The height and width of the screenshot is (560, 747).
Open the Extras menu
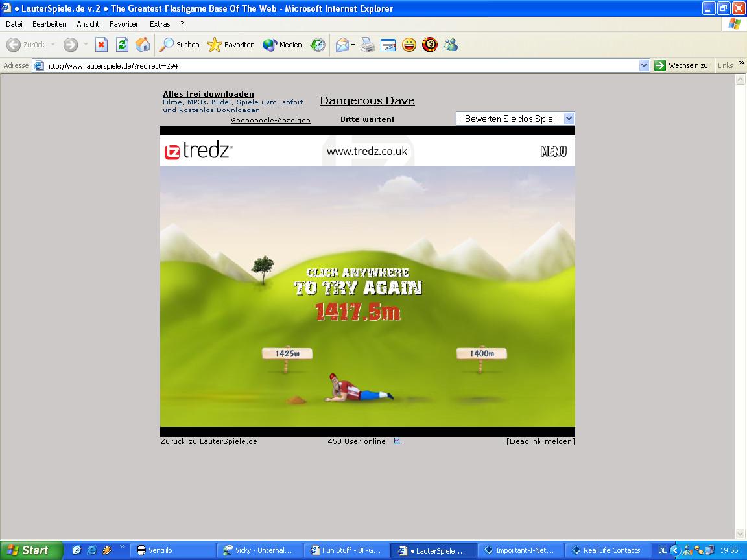point(160,24)
